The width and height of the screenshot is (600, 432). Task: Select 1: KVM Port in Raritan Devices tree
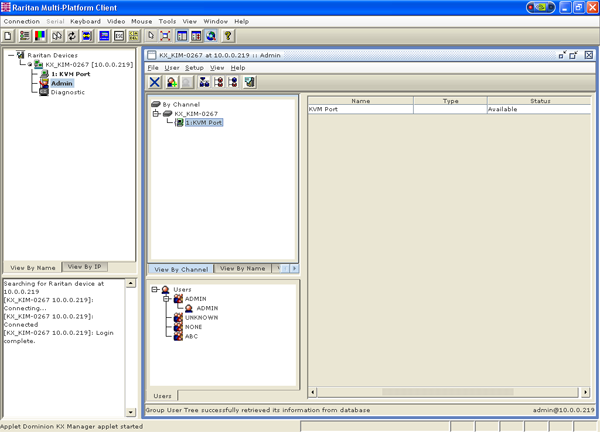[71, 74]
